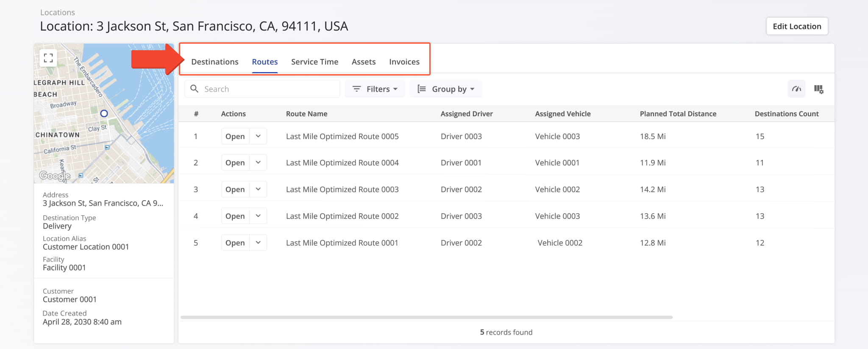Open Last Mile Optimized Route 0004
Screen dimensions: 868x349
click(x=235, y=162)
